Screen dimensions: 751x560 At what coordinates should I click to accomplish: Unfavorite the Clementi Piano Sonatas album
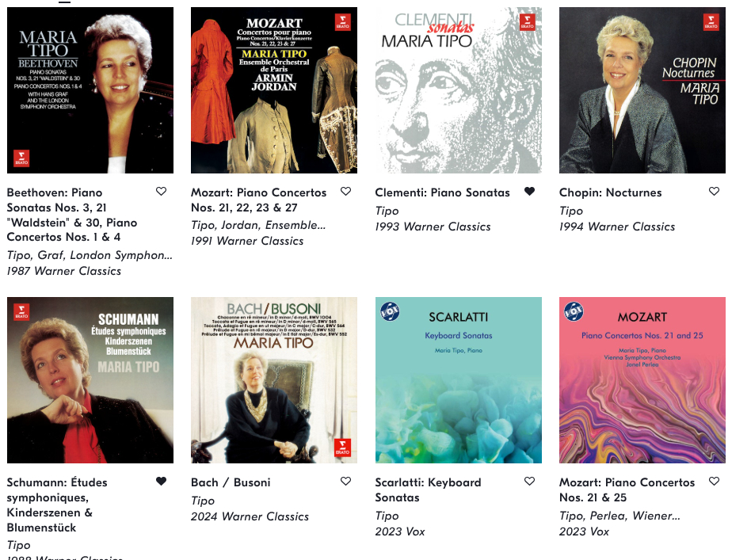529,191
